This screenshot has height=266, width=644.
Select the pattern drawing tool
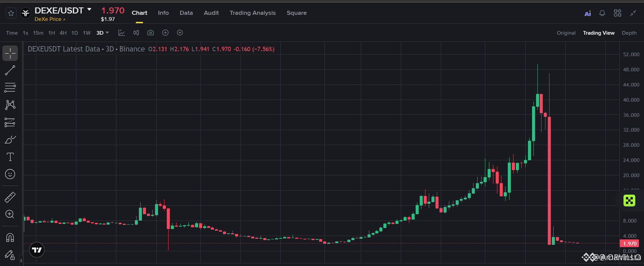10,105
